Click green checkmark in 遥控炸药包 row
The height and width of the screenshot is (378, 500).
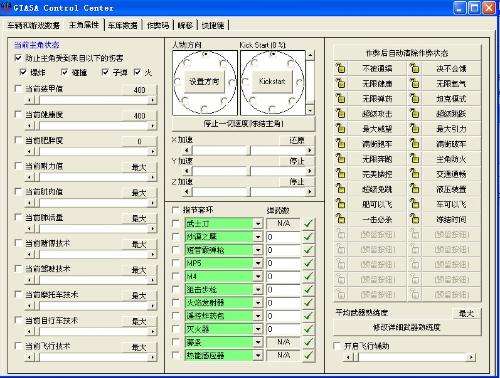[x=309, y=316]
